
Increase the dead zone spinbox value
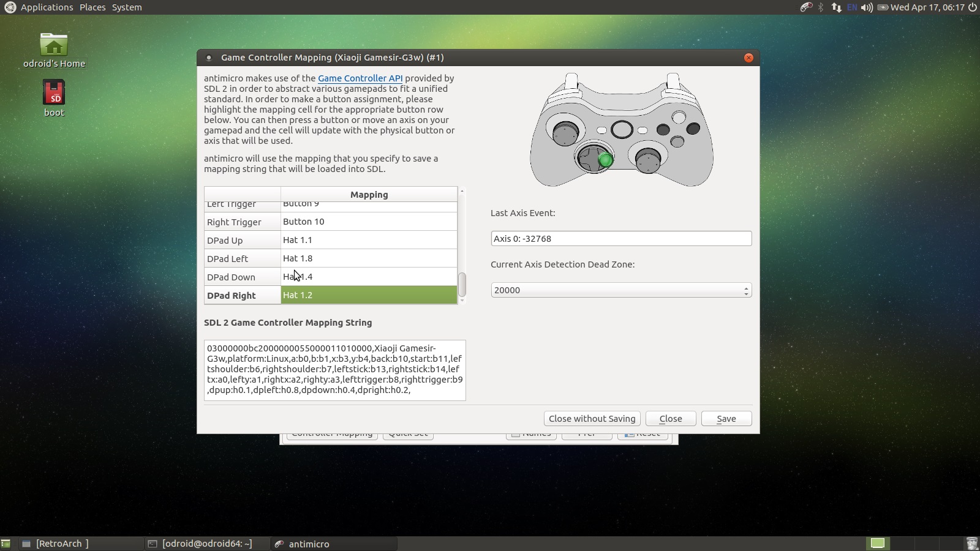tap(746, 287)
